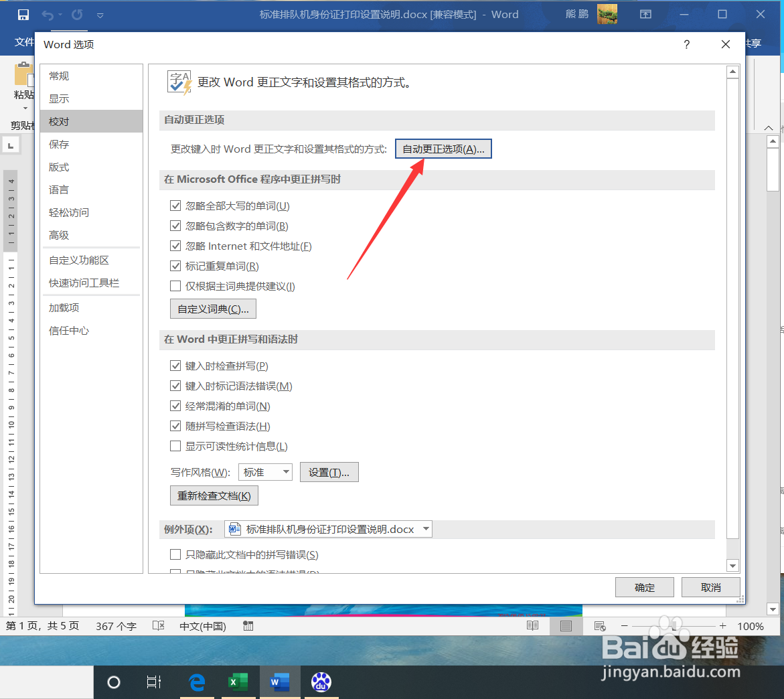Click the 重新检查文档(K) button
Image resolution: width=784 pixels, height=699 pixels.
pos(214,495)
